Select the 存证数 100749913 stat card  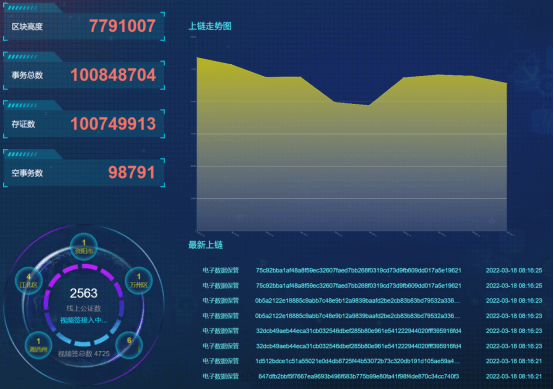(84, 124)
